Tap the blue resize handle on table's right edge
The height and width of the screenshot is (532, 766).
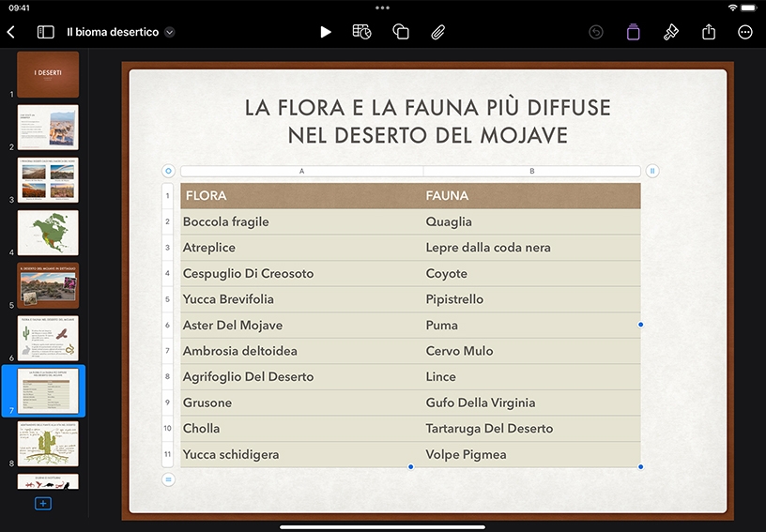(x=640, y=325)
